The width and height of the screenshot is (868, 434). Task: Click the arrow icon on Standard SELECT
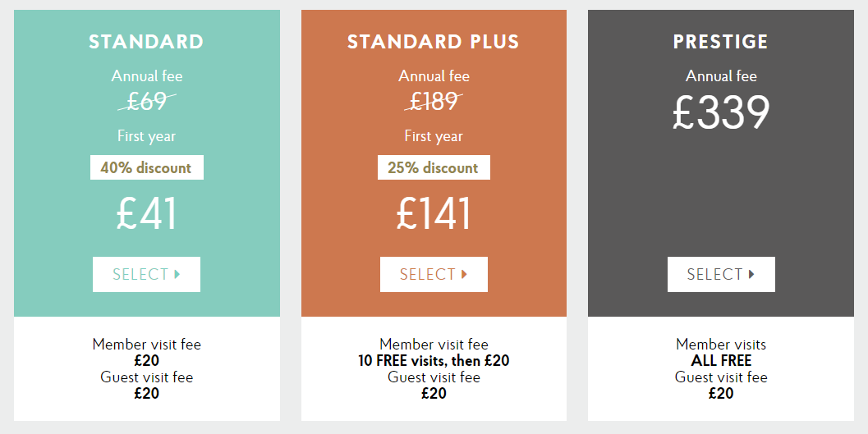pos(177,274)
